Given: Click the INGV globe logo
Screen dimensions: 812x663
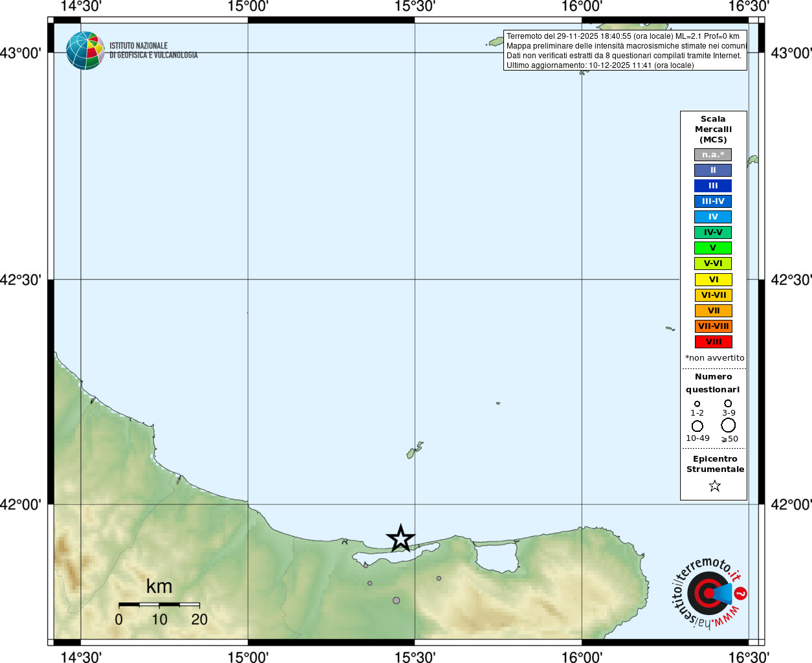Looking at the screenshot, I should pyautogui.click(x=85, y=51).
